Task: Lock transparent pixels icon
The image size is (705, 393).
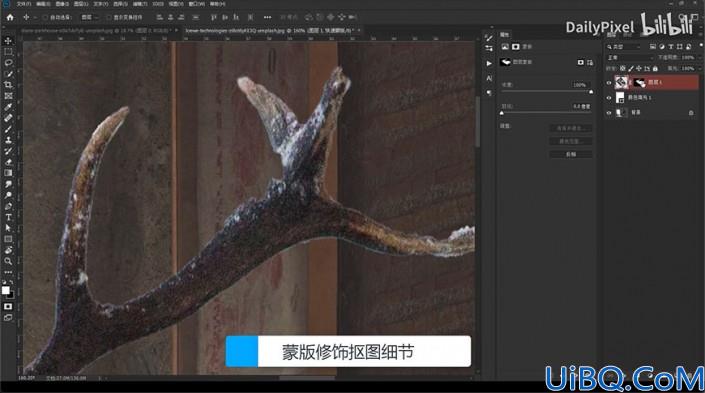Action: 623,68
